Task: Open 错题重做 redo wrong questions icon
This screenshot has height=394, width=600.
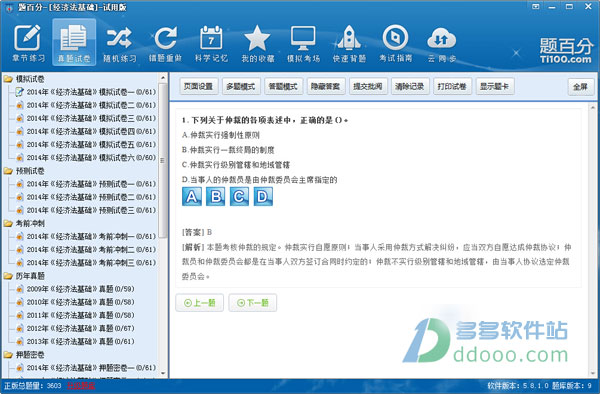Action: (165, 43)
